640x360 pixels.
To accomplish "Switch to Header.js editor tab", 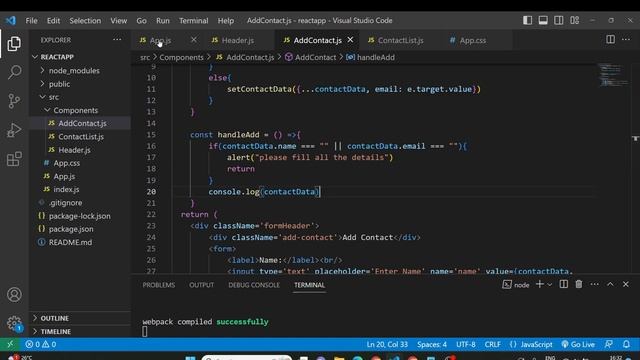I will pos(237,40).
